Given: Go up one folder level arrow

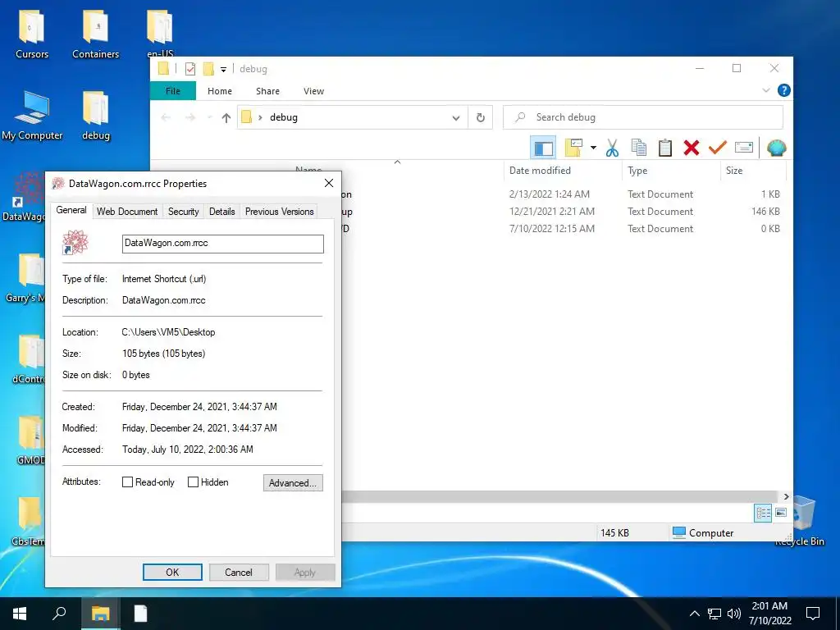Looking at the screenshot, I should click(226, 118).
